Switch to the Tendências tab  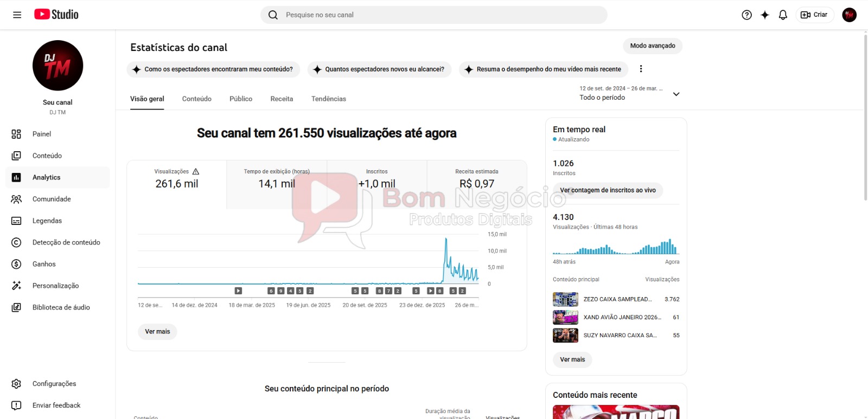[x=329, y=99]
